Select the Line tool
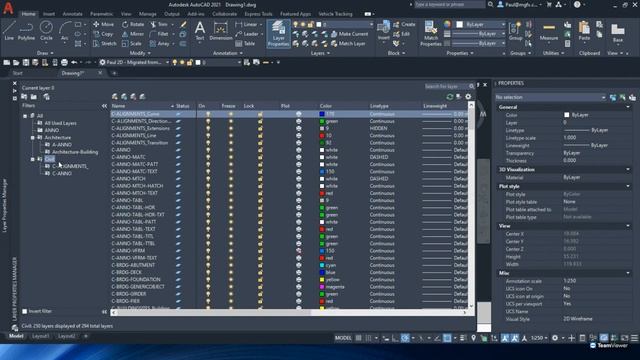Image resolution: width=640 pixels, height=360 pixels. tap(9, 31)
